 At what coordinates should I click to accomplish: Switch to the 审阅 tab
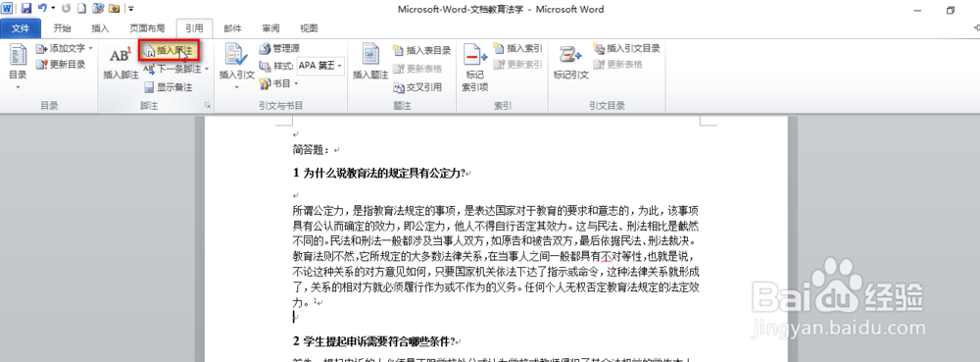270,28
